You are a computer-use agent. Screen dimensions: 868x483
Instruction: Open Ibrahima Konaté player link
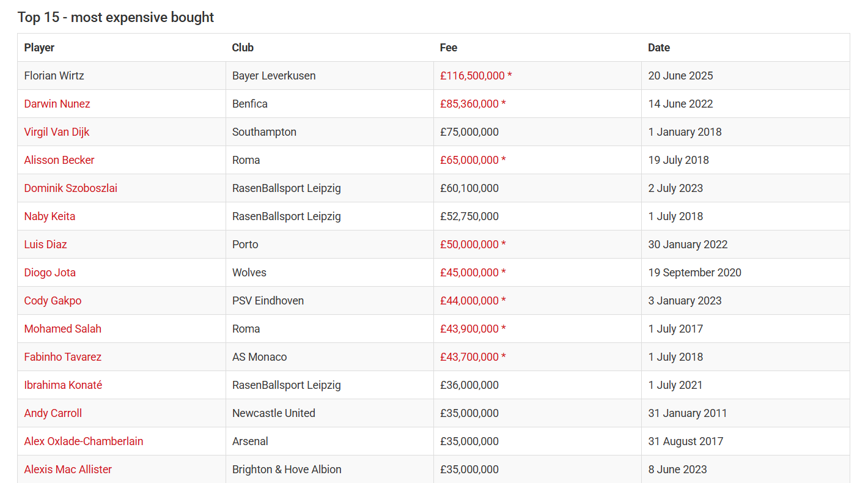tap(63, 385)
